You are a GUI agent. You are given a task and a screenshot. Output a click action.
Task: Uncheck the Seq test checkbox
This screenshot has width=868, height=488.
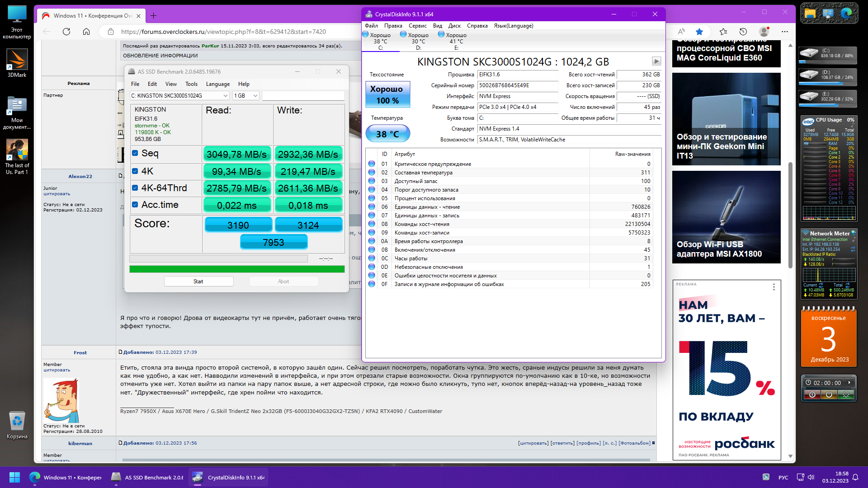pyautogui.click(x=135, y=153)
